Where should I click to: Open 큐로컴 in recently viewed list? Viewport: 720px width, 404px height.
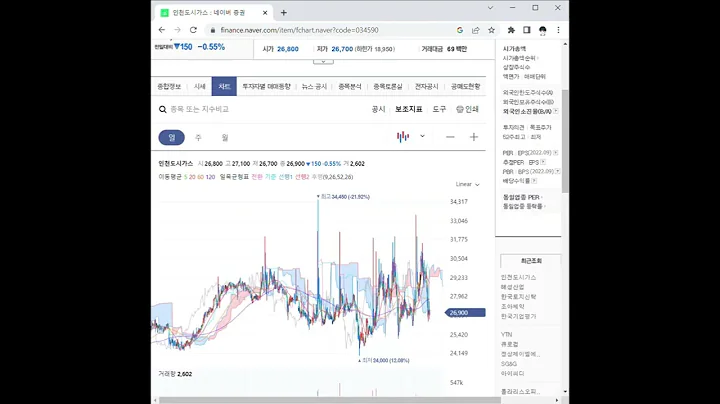click(510, 344)
